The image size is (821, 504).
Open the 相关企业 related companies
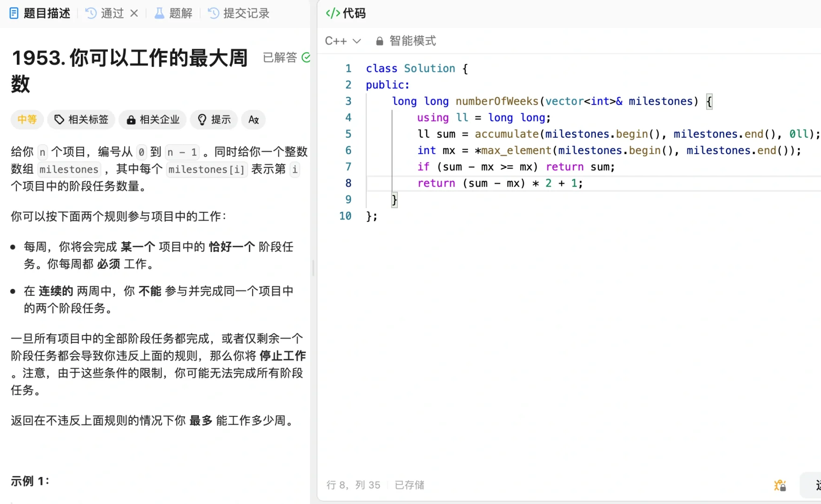(x=153, y=119)
